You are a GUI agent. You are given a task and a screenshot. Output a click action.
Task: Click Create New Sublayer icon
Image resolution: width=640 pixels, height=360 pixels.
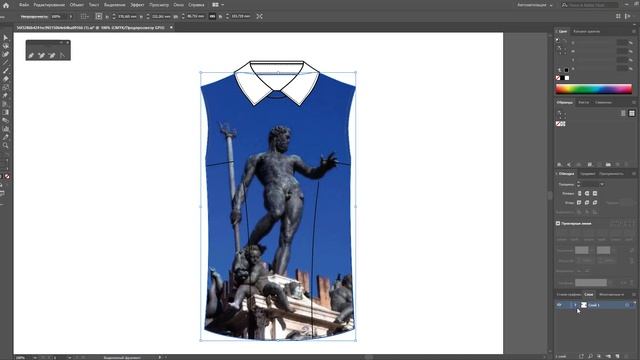608,356
